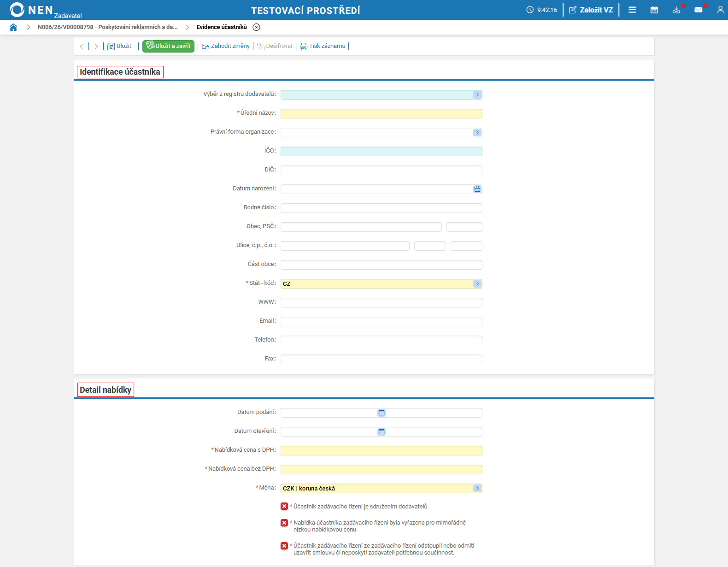Focus the Rodné číslo field
This screenshot has height=567, width=728.
382,208
